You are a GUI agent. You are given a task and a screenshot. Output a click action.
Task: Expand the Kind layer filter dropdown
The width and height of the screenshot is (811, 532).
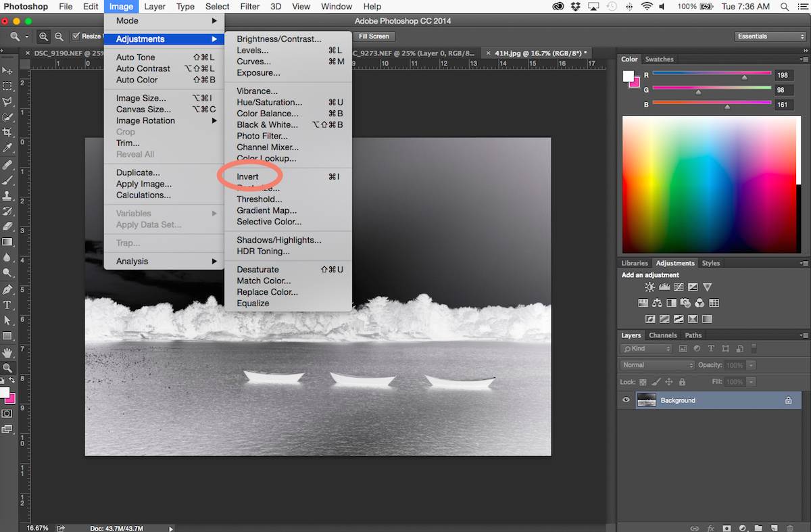coord(647,349)
